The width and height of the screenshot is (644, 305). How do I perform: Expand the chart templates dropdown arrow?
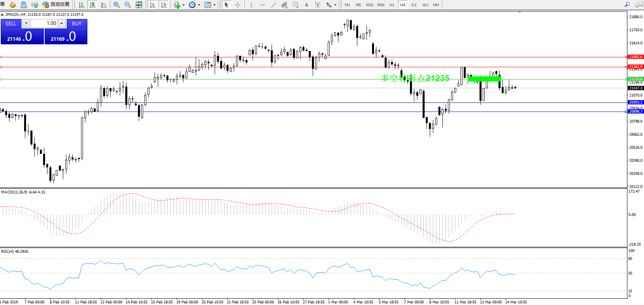pos(214,5)
